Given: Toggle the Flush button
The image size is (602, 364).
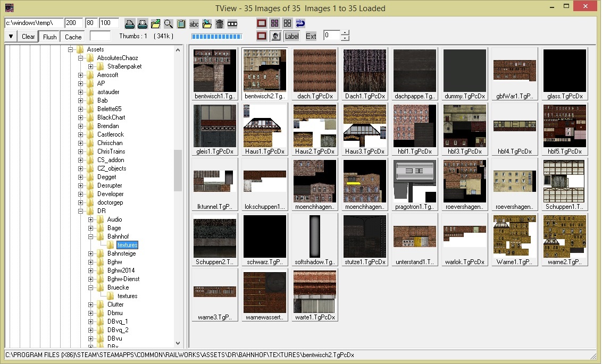Looking at the screenshot, I should pyautogui.click(x=49, y=37).
